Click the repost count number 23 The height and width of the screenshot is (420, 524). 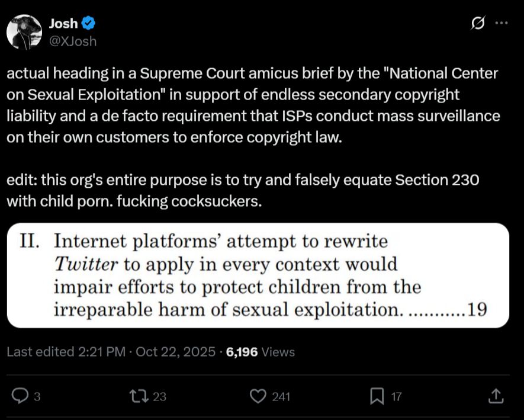point(160,397)
